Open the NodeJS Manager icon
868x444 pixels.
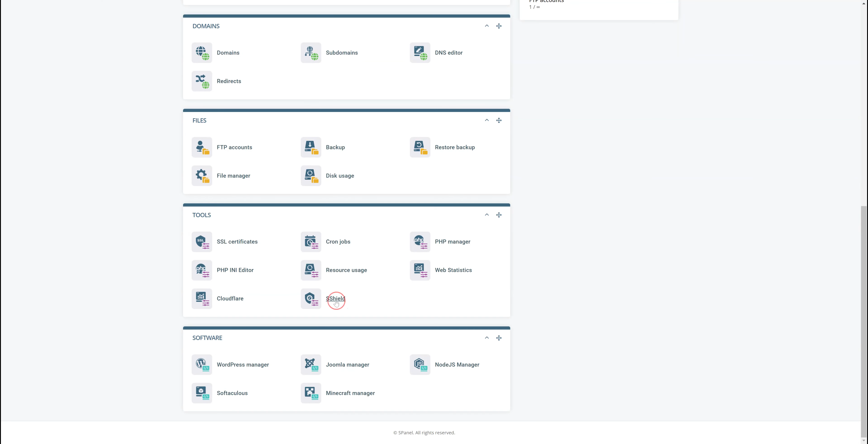coord(420,364)
